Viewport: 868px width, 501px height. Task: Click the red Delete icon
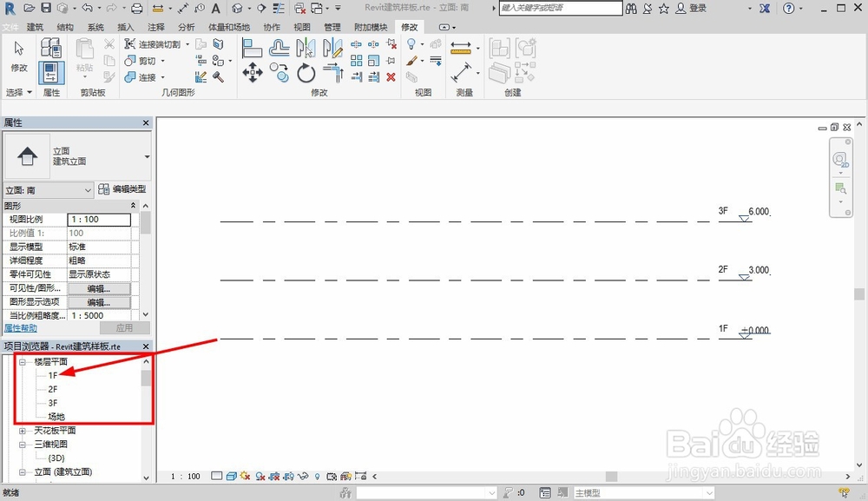(391, 77)
